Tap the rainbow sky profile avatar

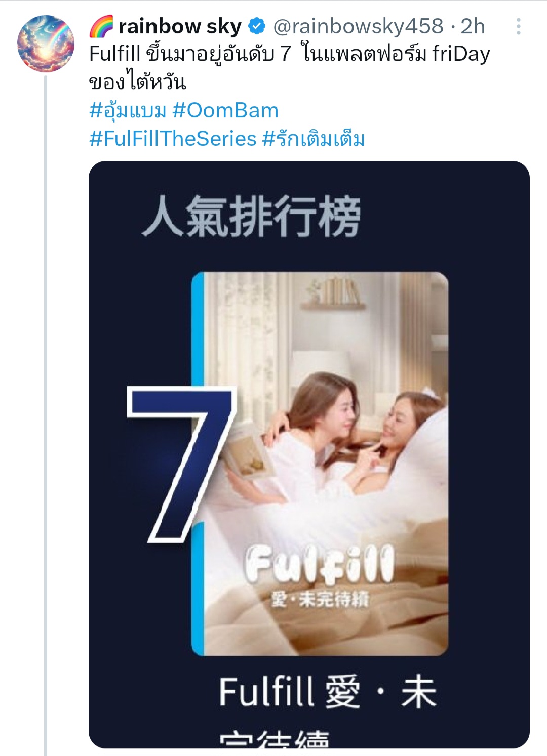(x=46, y=44)
